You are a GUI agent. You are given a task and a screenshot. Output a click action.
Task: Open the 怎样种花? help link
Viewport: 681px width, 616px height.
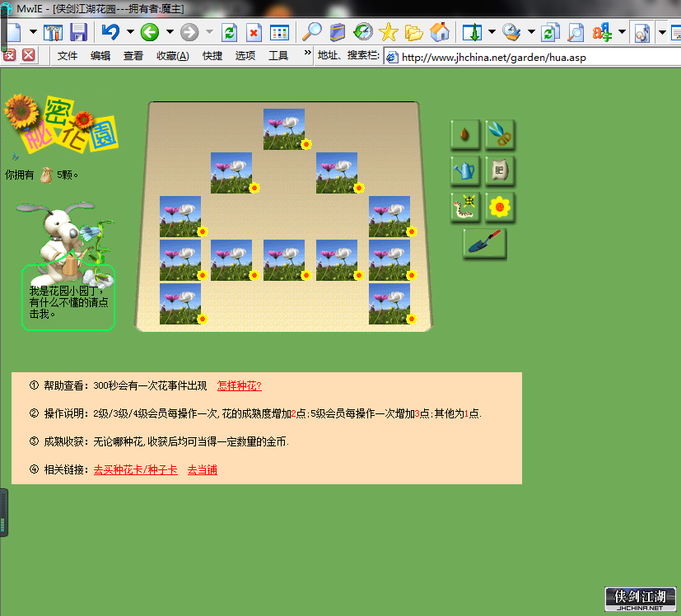coord(240,385)
